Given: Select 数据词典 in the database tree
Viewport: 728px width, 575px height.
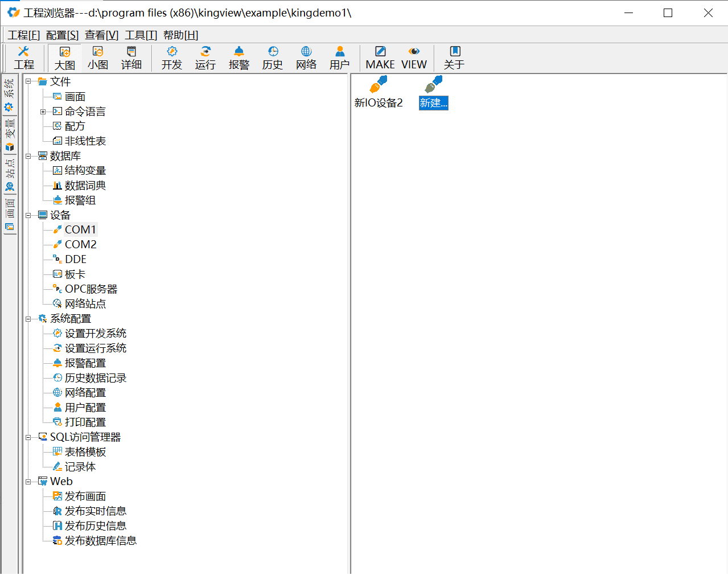Looking at the screenshot, I should point(85,186).
